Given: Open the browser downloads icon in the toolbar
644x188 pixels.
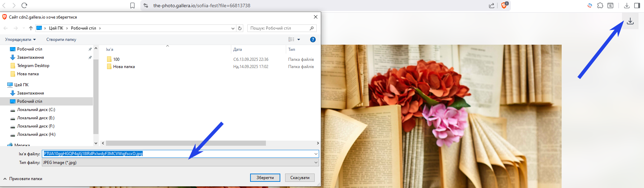Looking at the screenshot, I should (x=627, y=5).
